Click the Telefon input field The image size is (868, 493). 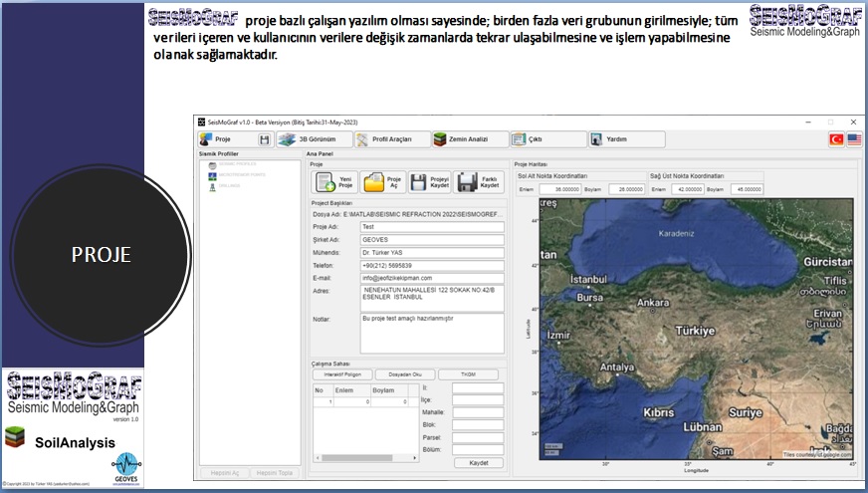432,266
